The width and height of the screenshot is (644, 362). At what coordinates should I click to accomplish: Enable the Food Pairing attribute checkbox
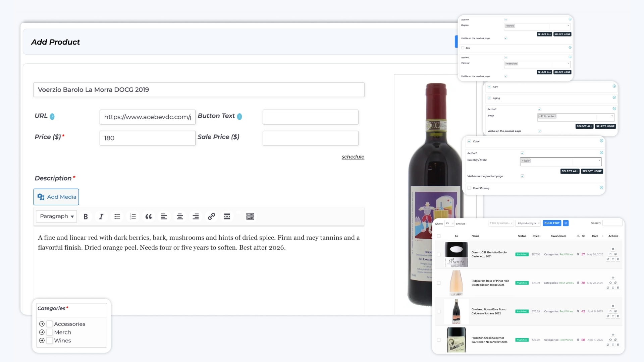[469, 188]
